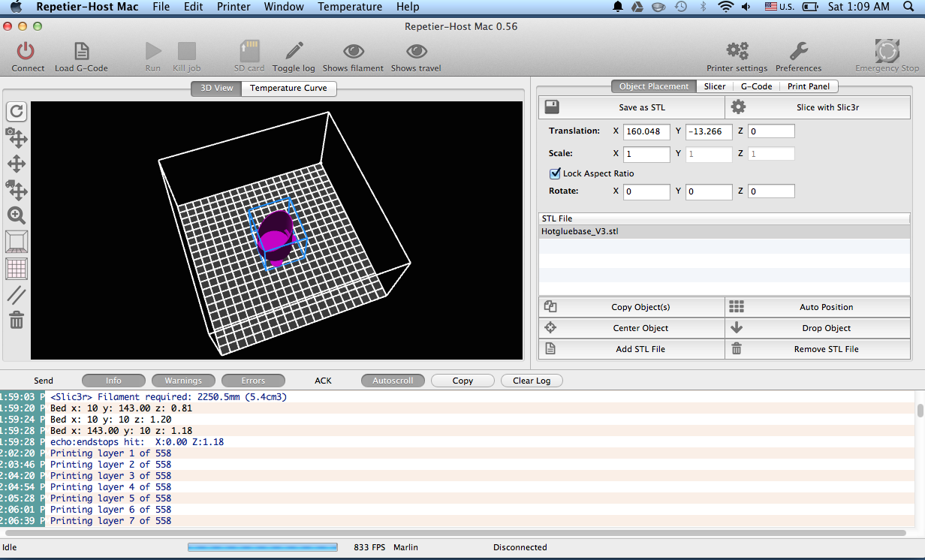Toggle the Autoscroll log option
The width and height of the screenshot is (925, 560).
393,381
